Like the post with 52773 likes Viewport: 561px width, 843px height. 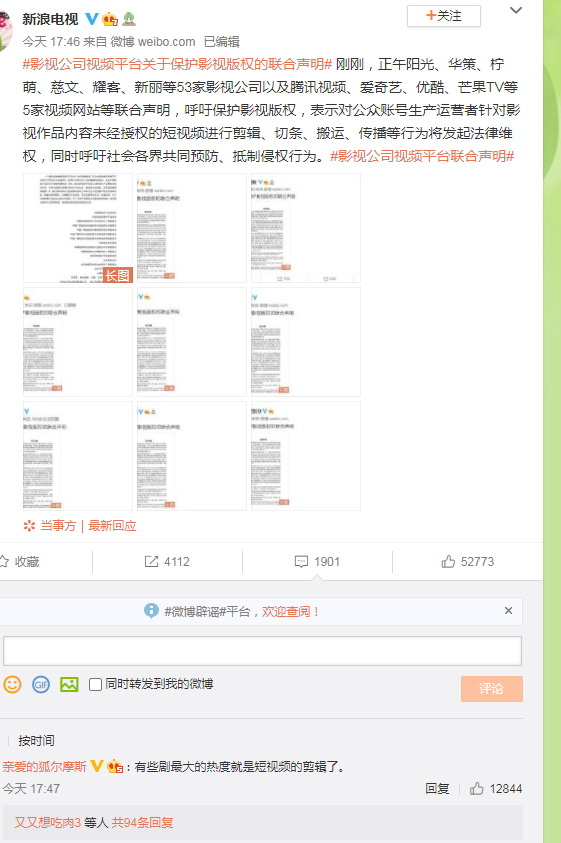(x=467, y=562)
